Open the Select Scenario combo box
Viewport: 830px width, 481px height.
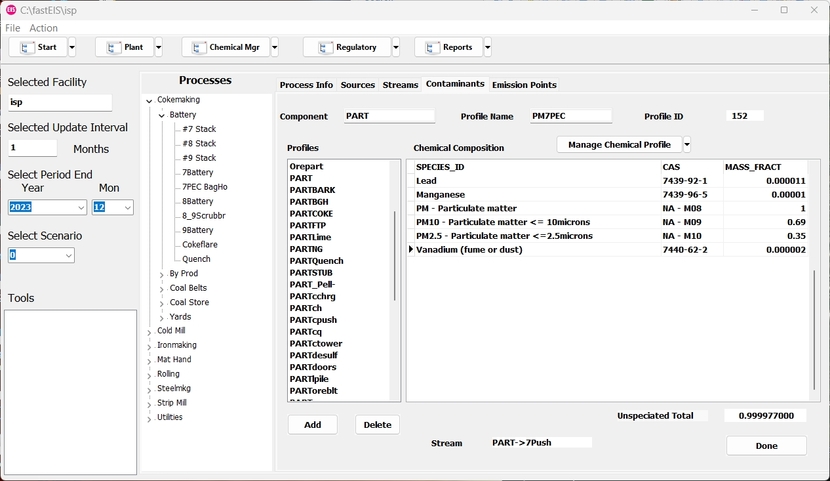click(40, 255)
